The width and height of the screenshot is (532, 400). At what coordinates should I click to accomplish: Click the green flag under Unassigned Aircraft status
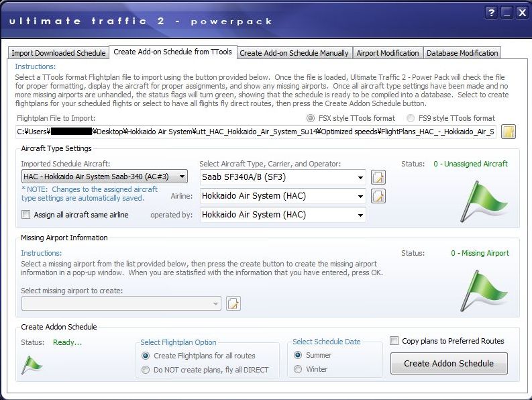tap(484, 202)
